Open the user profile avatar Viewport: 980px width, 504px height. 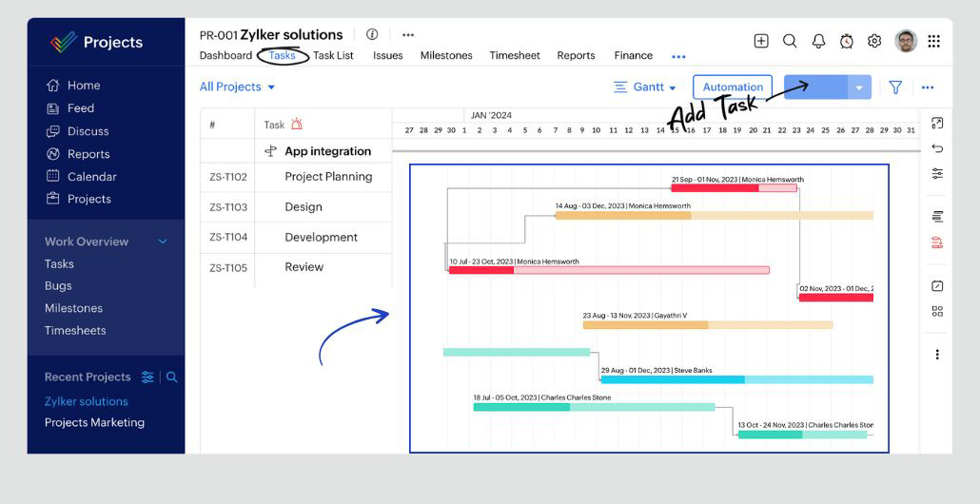coord(906,41)
